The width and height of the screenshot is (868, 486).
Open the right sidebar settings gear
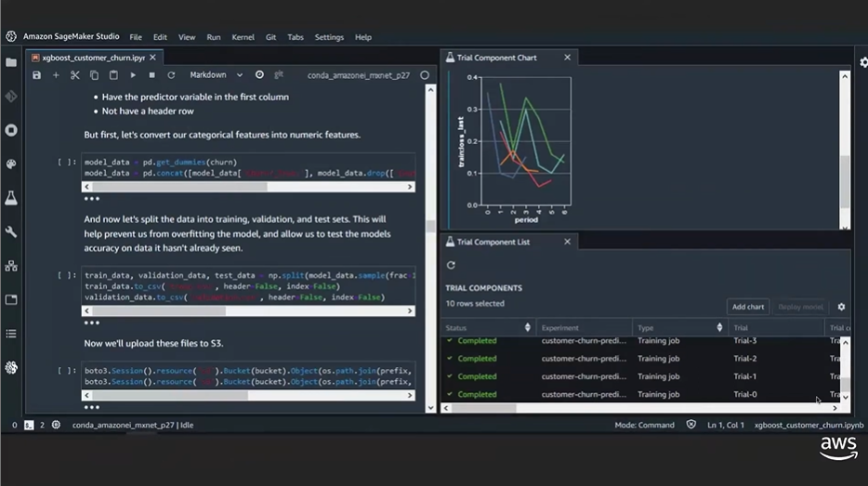tap(863, 62)
